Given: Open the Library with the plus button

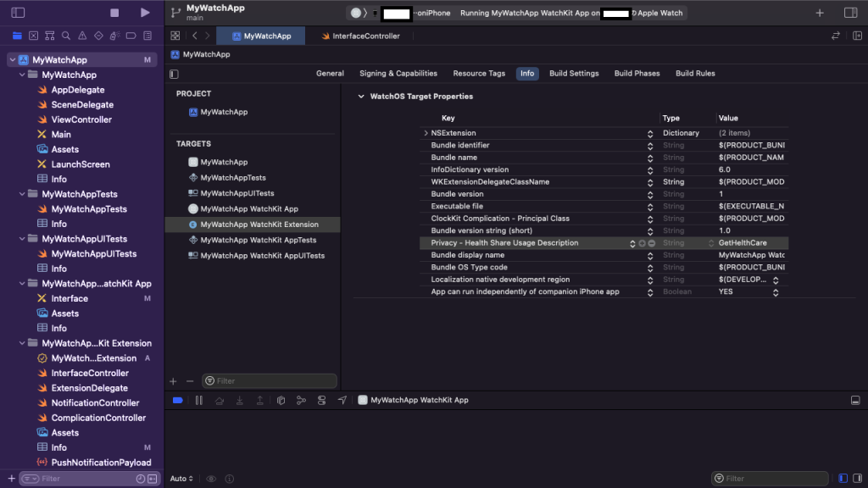Looking at the screenshot, I should point(820,13).
